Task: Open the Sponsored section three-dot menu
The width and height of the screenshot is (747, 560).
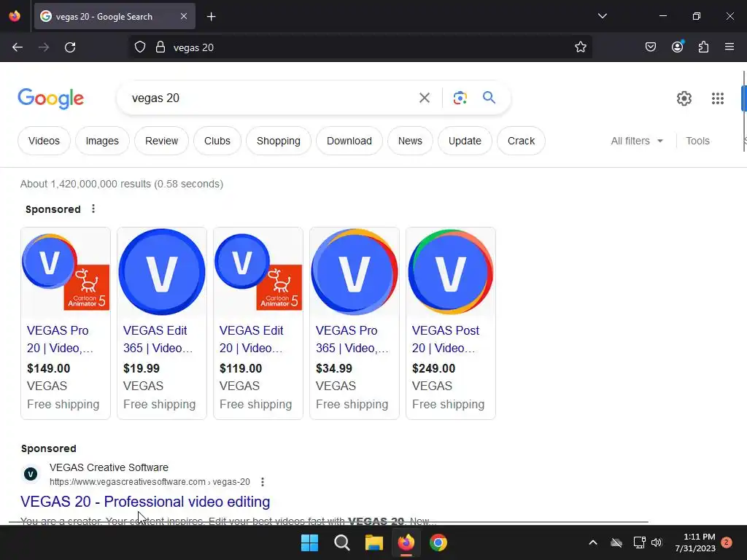Action: pos(93,209)
